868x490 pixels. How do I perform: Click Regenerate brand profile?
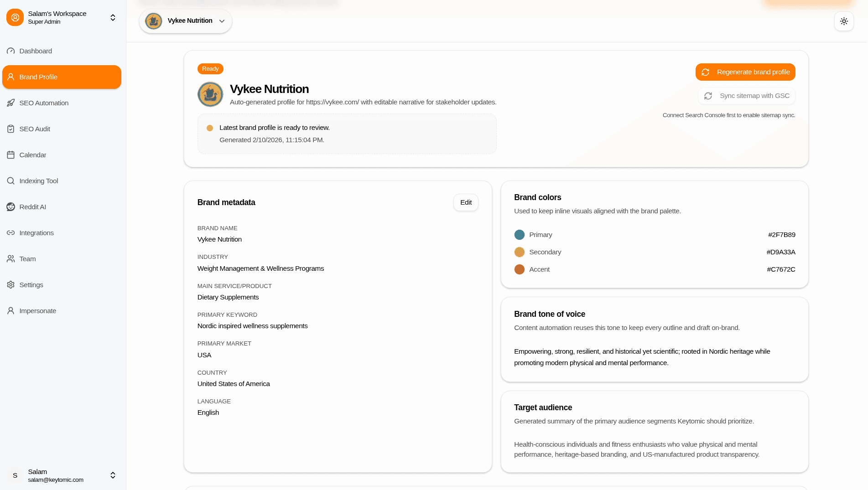745,72
